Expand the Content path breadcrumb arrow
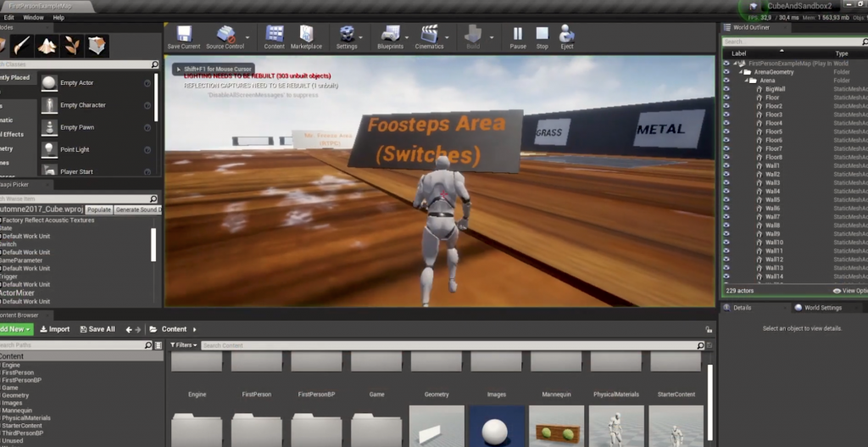Image resolution: width=868 pixels, height=447 pixels. [194, 330]
